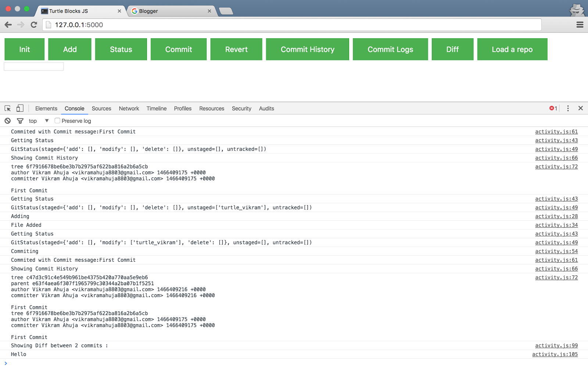Viewport: 588px width, 368px height.
Task: Close the DevTools panel
Action: 581,108
